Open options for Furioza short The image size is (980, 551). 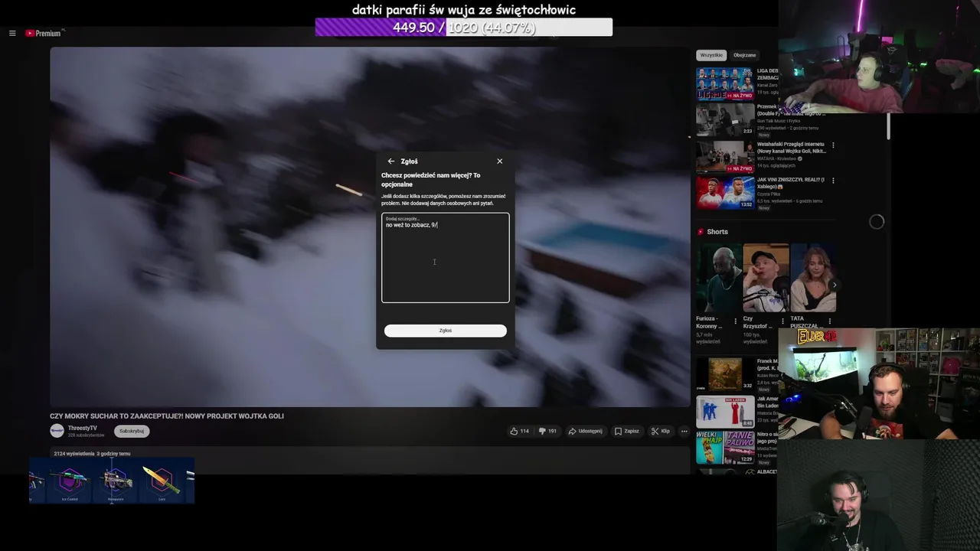(x=736, y=321)
